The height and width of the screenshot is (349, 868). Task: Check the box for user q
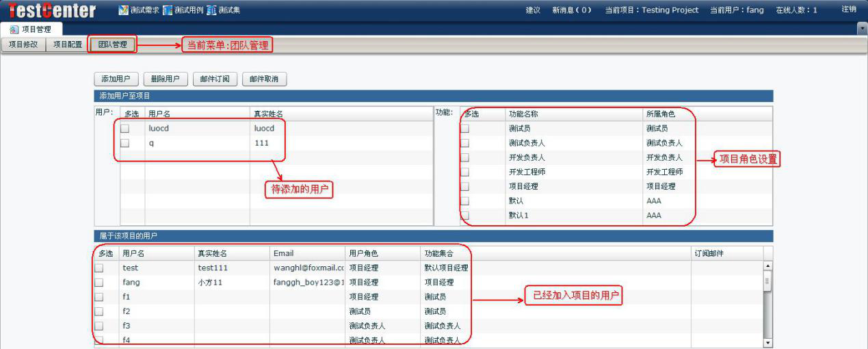[124, 143]
